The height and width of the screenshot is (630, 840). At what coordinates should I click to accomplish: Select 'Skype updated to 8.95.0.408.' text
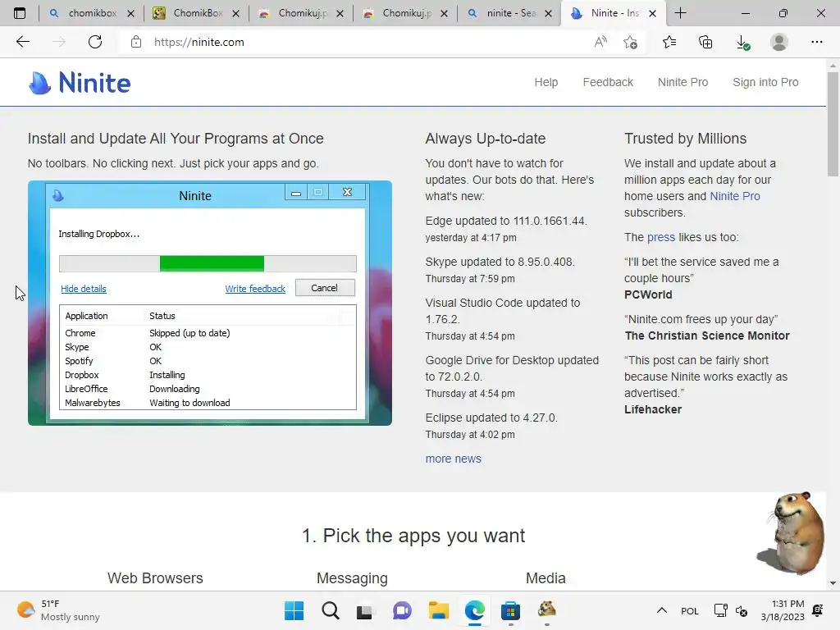[500, 262]
